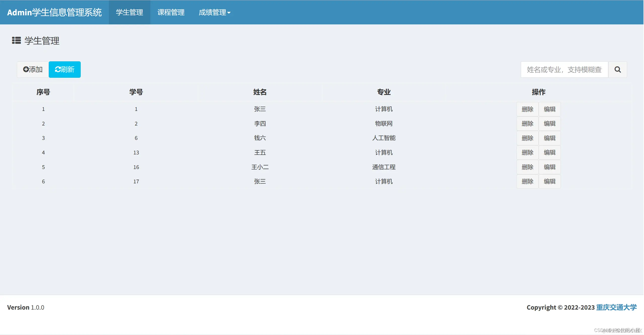The height and width of the screenshot is (335, 644).
Task: Edit student 王五 in the fourth row
Action: click(x=550, y=152)
